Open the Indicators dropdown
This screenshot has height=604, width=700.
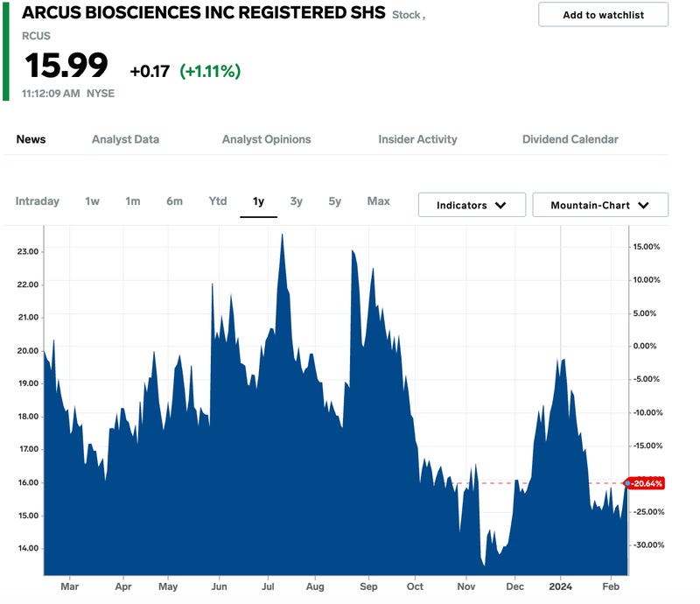point(472,205)
